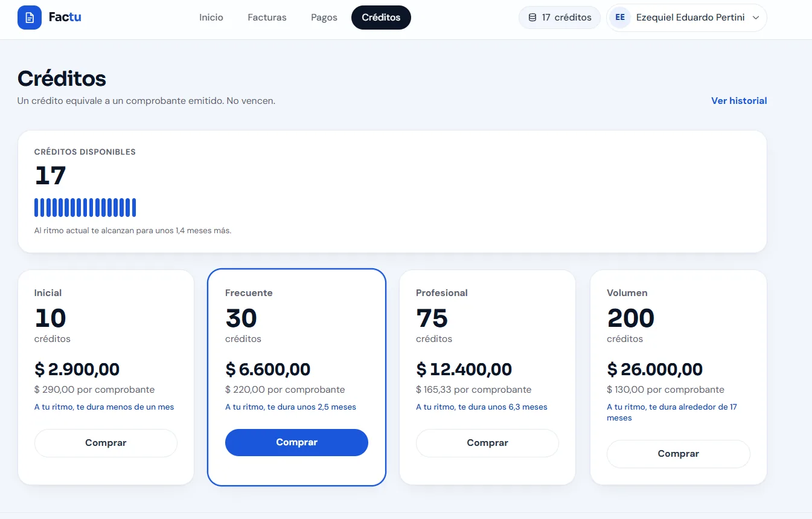This screenshot has width=812, height=519.
Task: Click the Créditos page heading
Action: pyautogui.click(x=62, y=79)
